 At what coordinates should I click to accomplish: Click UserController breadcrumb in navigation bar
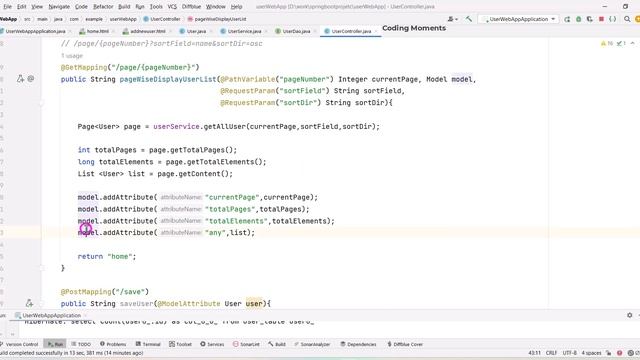[162, 19]
